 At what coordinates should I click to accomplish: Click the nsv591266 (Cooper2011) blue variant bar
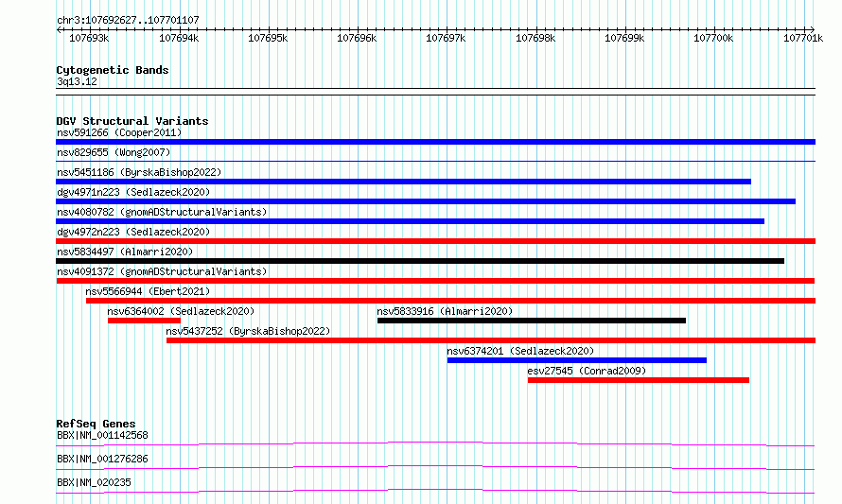pyautogui.click(x=435, y=142)
